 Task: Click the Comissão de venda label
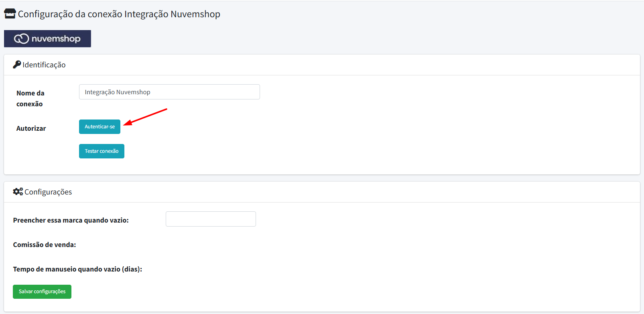pos(45,245)
